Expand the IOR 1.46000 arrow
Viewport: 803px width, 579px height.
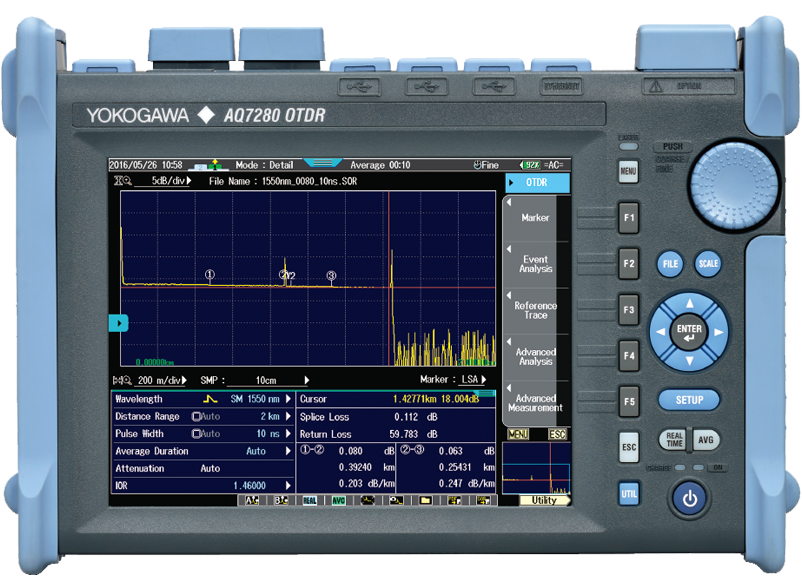[x=288, y=485]
